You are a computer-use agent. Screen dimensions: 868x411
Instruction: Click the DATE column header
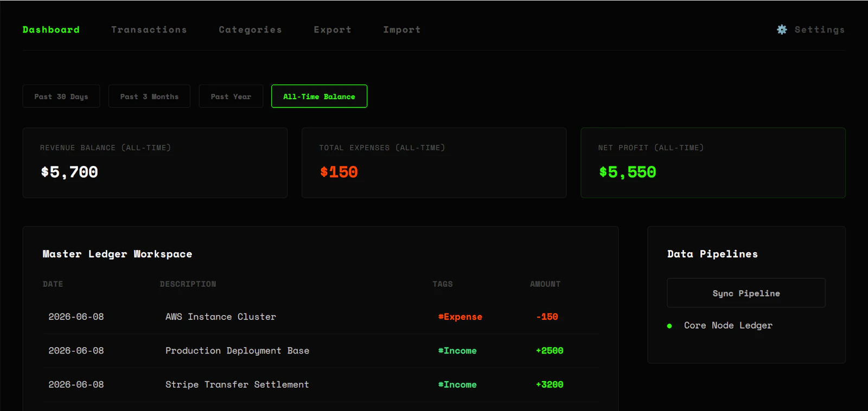coord(53,284)
